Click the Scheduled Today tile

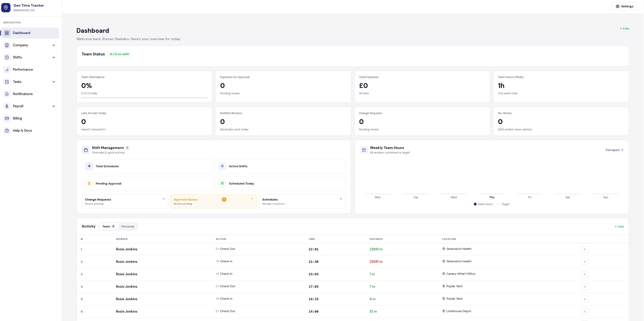[x=280, y=184]
